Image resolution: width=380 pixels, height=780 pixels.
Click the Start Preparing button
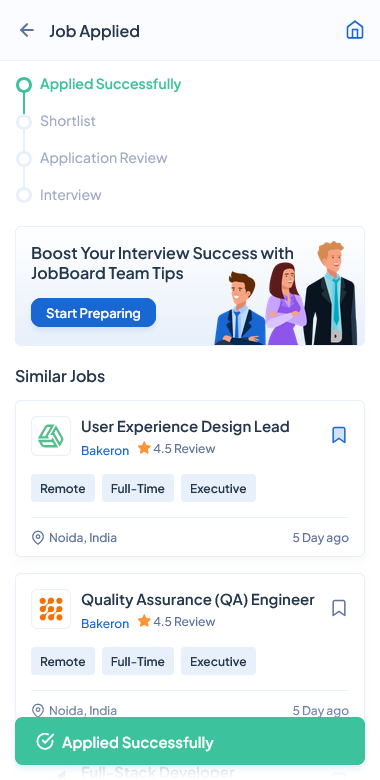[94, 313]
